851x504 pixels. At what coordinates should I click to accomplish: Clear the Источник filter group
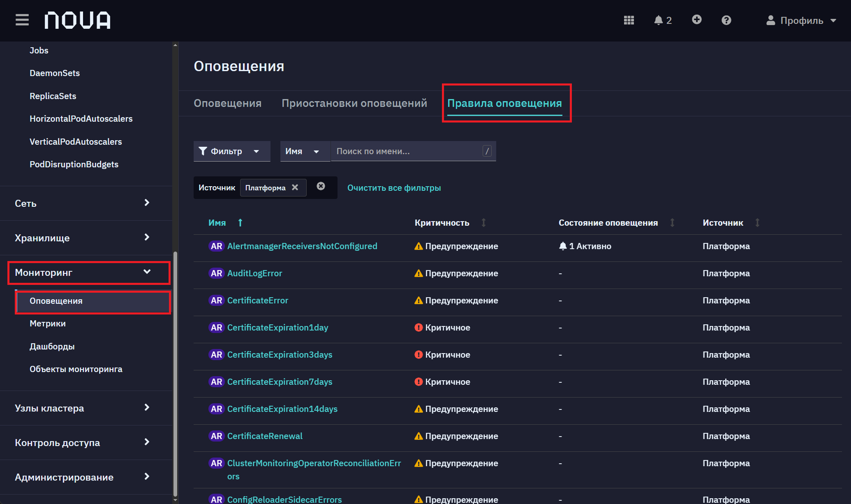click(321, 187)
